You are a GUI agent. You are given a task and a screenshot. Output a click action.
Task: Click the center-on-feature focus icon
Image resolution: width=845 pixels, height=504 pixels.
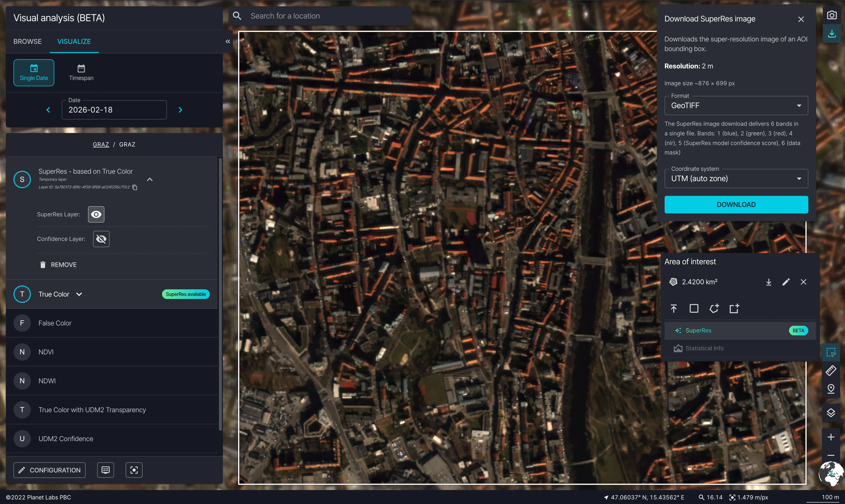point(134,470)
